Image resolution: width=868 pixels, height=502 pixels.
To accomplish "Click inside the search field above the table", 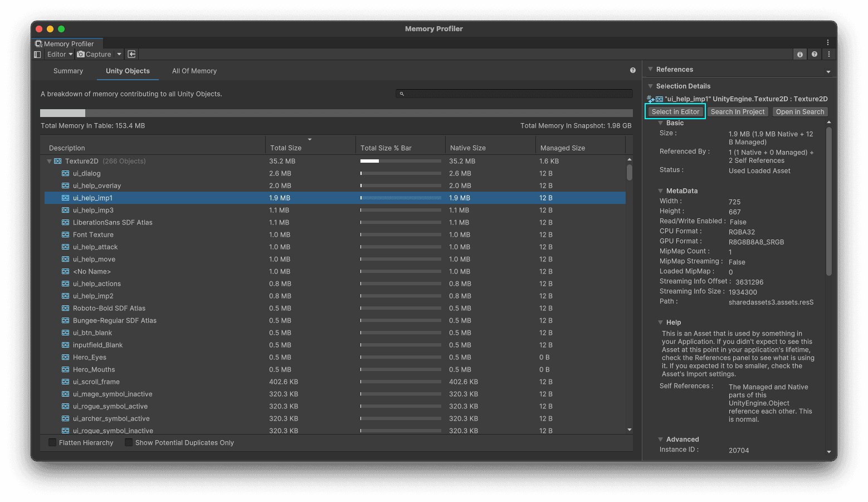I will (513, 93).
